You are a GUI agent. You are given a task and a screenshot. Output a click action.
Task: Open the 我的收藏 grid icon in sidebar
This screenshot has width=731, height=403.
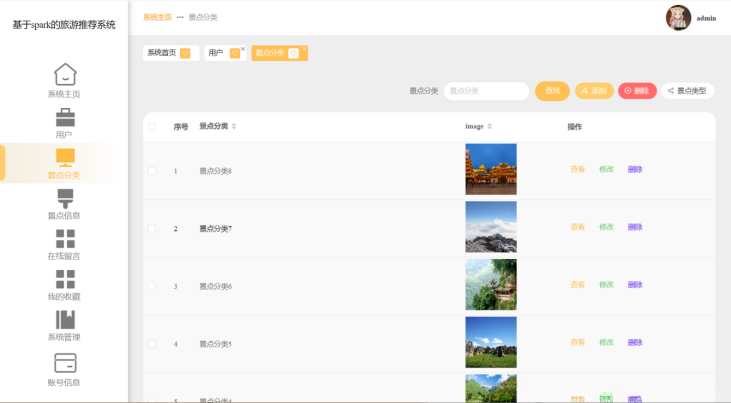[65, 279]
